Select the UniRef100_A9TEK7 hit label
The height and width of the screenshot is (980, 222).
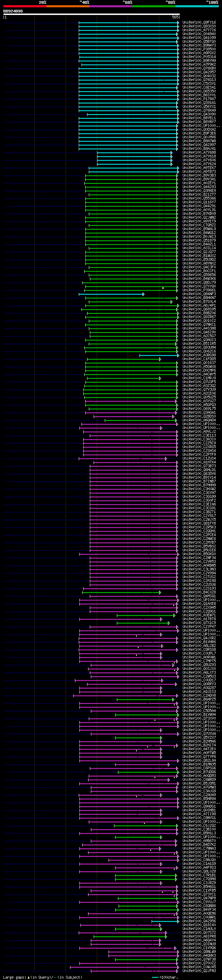point(199,168)
